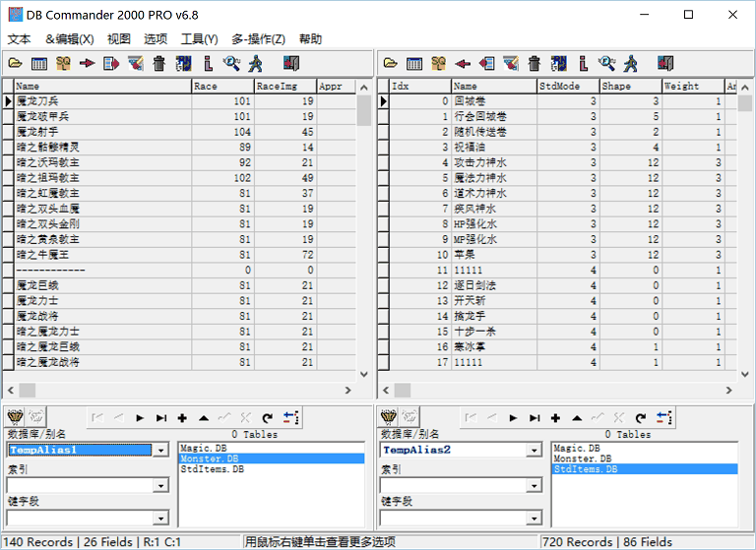Select StdItems.DB in left table list
The height and width of the screenshot is (550, 756).
(213, 469)
